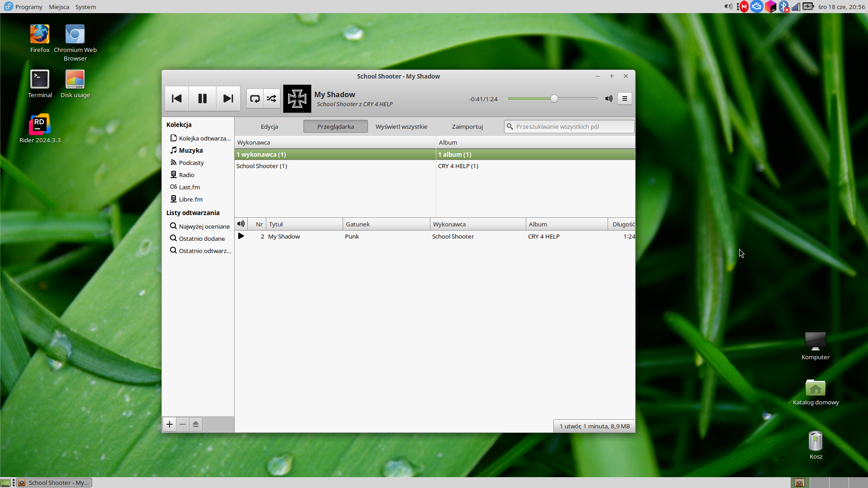Sort tracks by the Tytuł column
The height and width of the screenshot is (488, 868).
(304, 224)
